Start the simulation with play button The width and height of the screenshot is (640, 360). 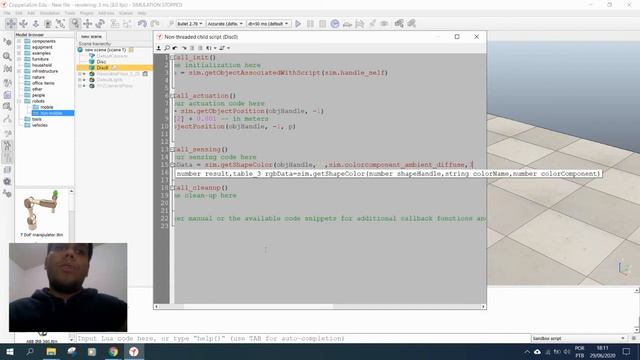(298, 24)
